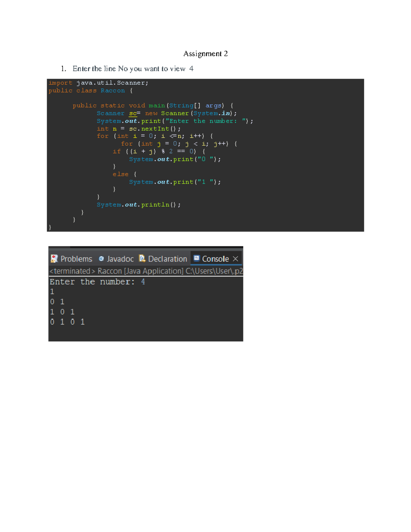Switch to the Problems tab
The image size is (411, 532).
tap(76, 259)
